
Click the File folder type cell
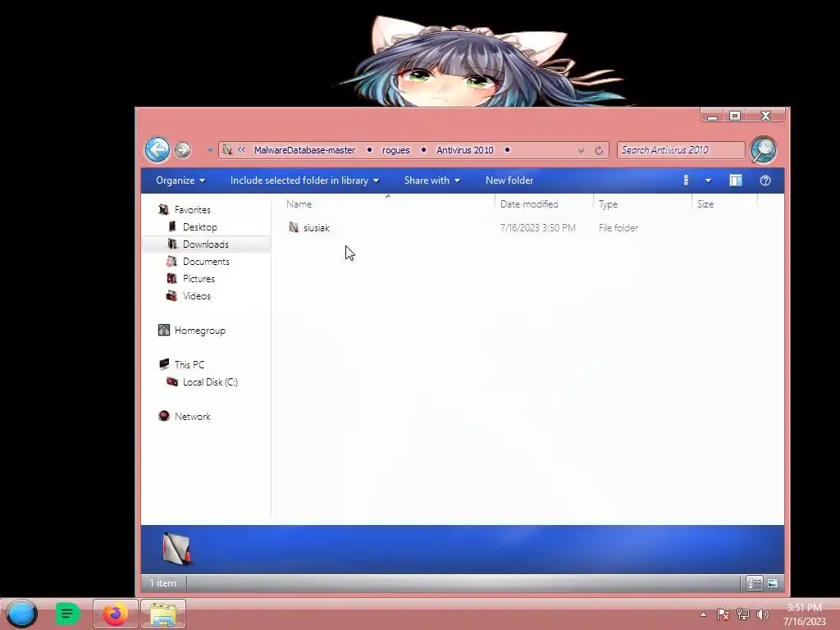point(619,228)
